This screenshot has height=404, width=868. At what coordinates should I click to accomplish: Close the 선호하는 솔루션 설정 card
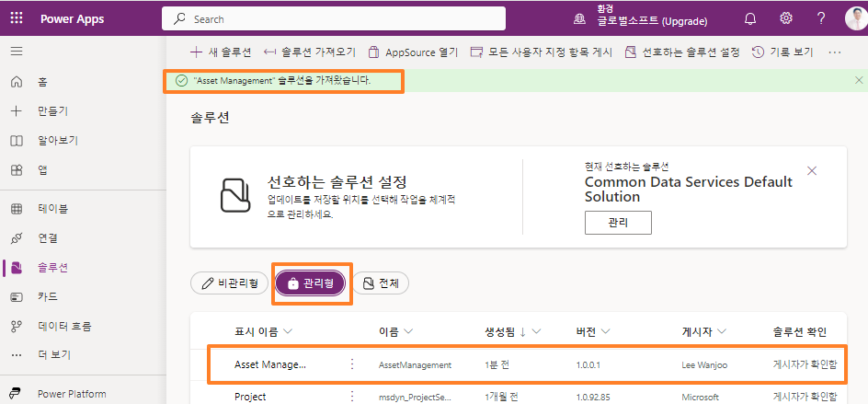(812, 170)
